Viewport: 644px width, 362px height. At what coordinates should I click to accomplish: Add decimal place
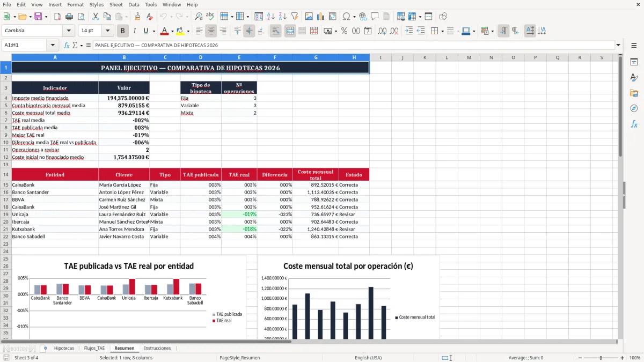382,31
